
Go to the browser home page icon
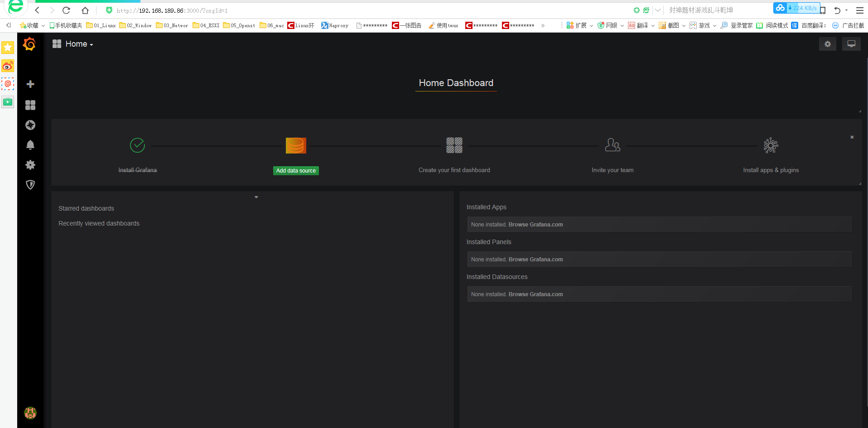[x=85, y=10]
